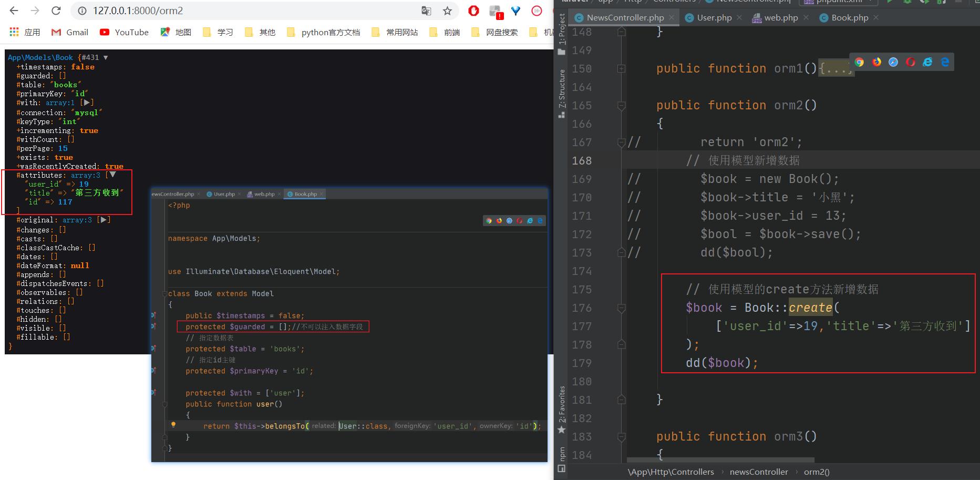
Task: Open the Apps (应用) shortcut
Action: point(25,32)
